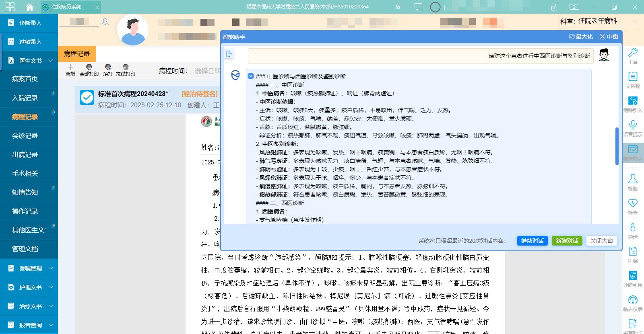This screenshot has height=334, width=644.
Task: Click the 全部打印 print-all icon
Action: pyautogui.click(x=89, y=68)
